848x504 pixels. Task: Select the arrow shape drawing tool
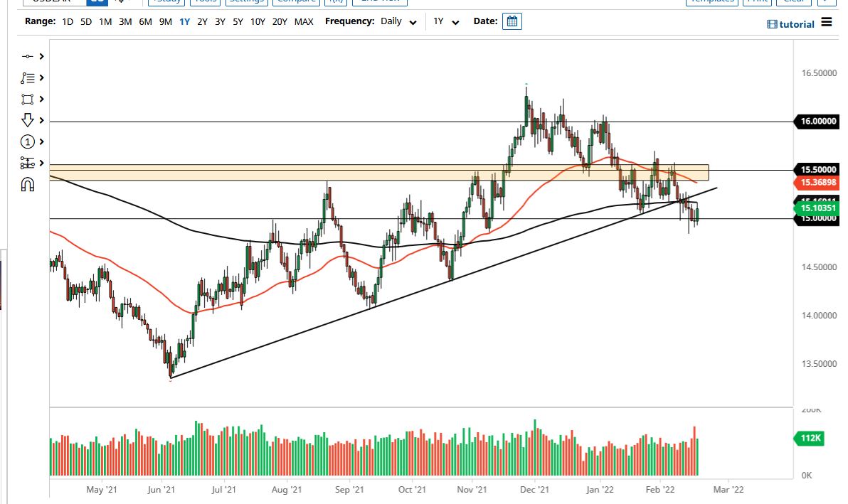(x=28, y=120)
